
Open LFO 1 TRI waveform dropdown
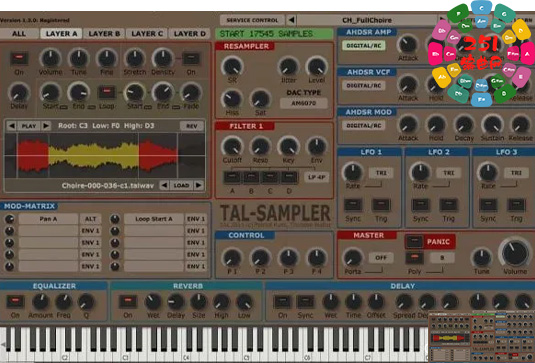pyautogui.click(x=381, y=173)
